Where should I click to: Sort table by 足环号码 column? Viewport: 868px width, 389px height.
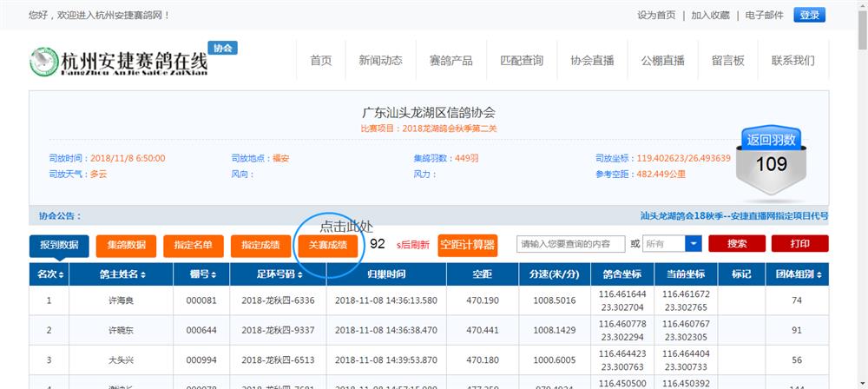(278, 274)
